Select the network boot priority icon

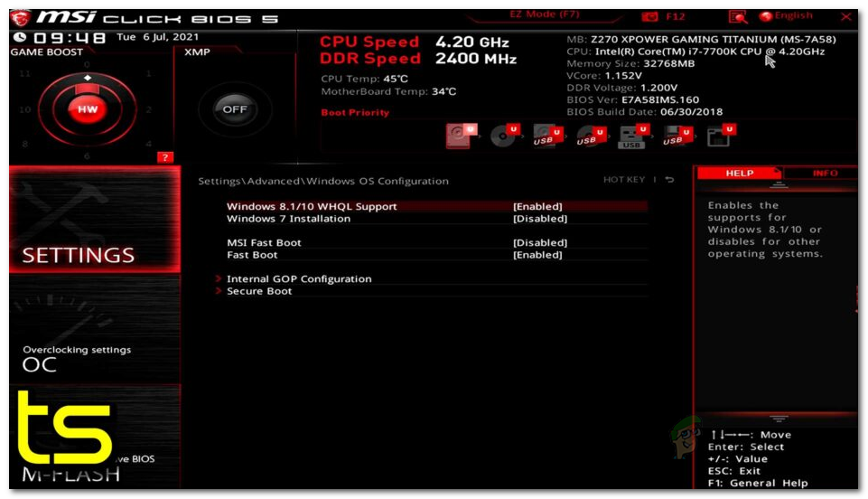point(721,136)
